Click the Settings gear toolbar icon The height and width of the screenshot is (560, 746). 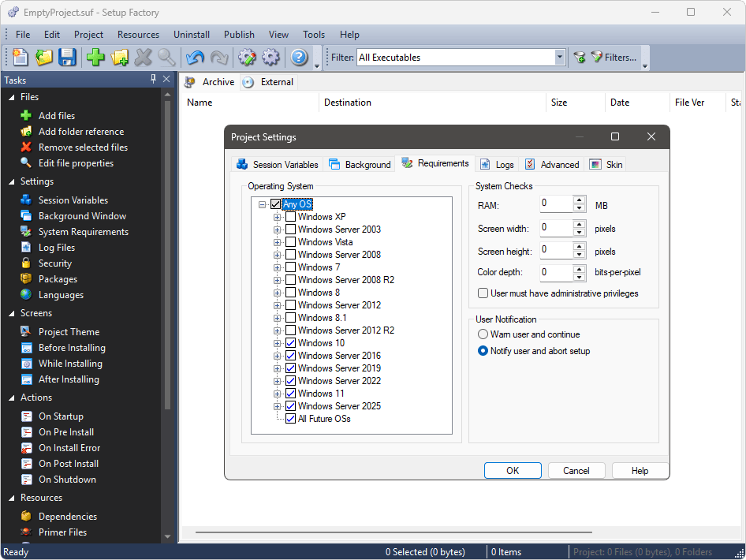(x=270, y=57)
